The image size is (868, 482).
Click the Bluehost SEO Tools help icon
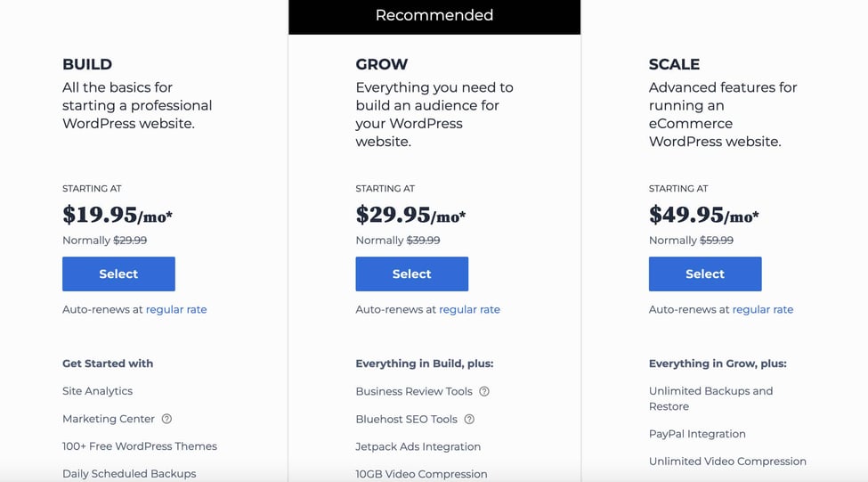pos(469,419)
